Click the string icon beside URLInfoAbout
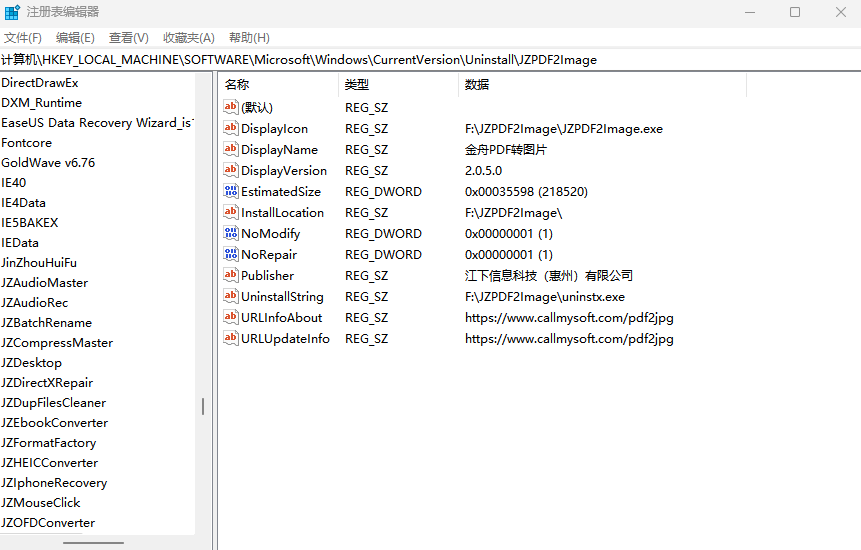 click(x=231, y=317)
